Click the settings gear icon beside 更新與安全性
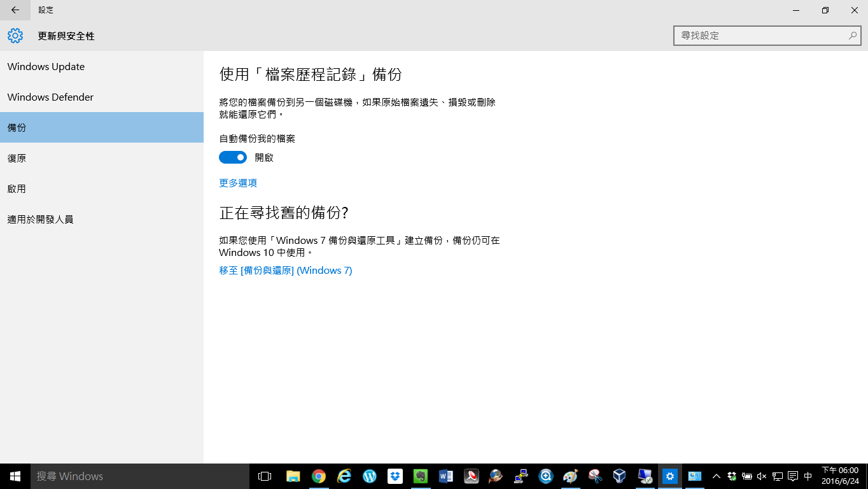Screen dimensions: 868x489 [x=15, y=36]
